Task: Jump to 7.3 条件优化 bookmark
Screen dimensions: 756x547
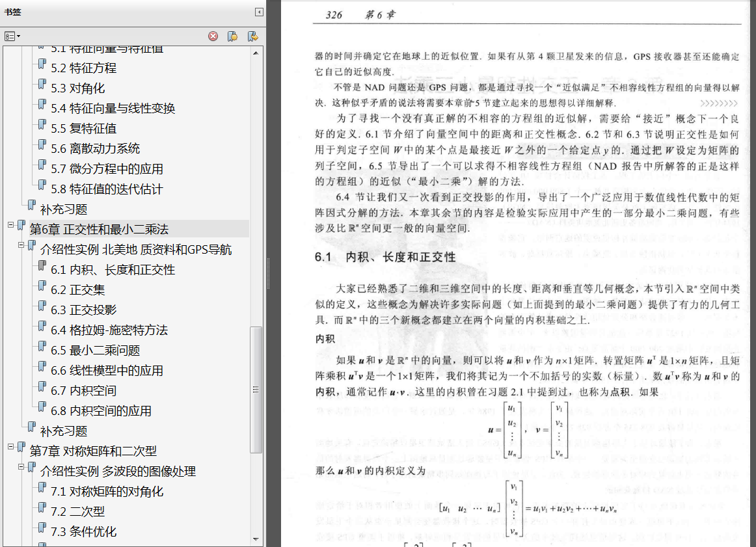Action: pos(83,531)
